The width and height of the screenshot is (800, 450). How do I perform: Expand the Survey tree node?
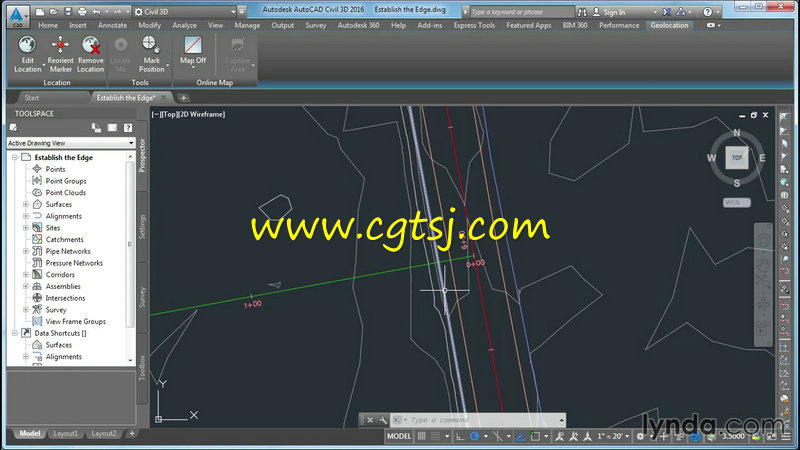(26, 310)
